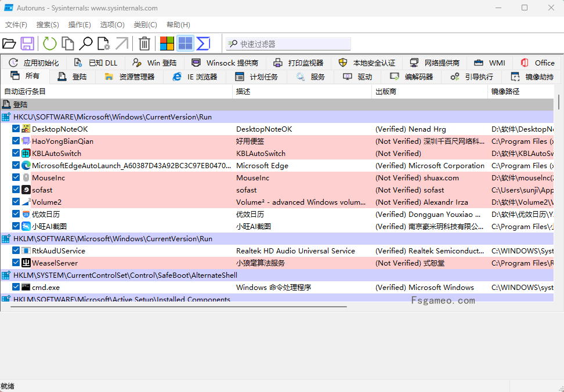
Task: Click the DesktopNoteOK entry icon
Action: [26, 129]
